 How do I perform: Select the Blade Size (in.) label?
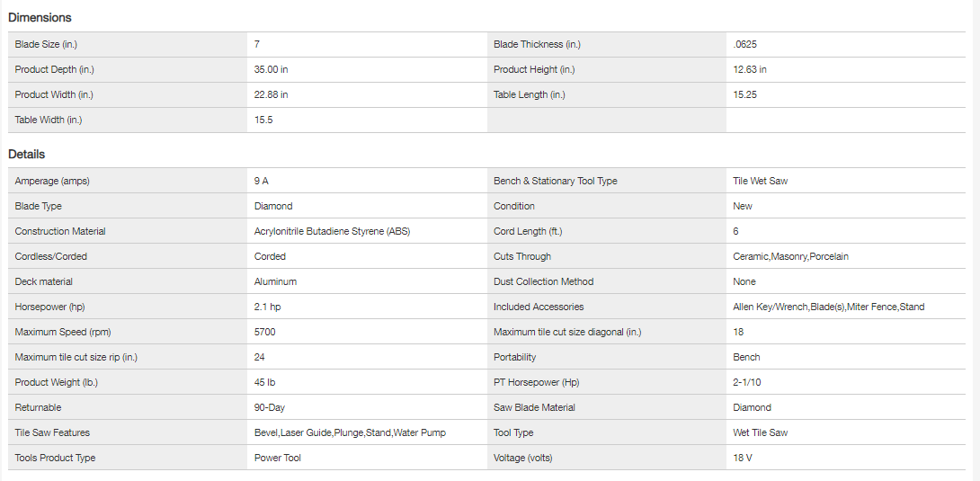pos(52,44)
